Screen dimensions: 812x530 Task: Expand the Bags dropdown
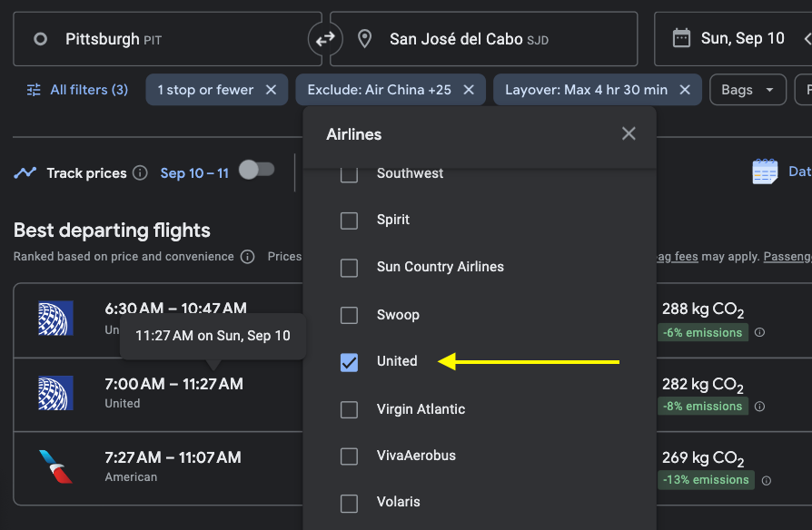748,90
